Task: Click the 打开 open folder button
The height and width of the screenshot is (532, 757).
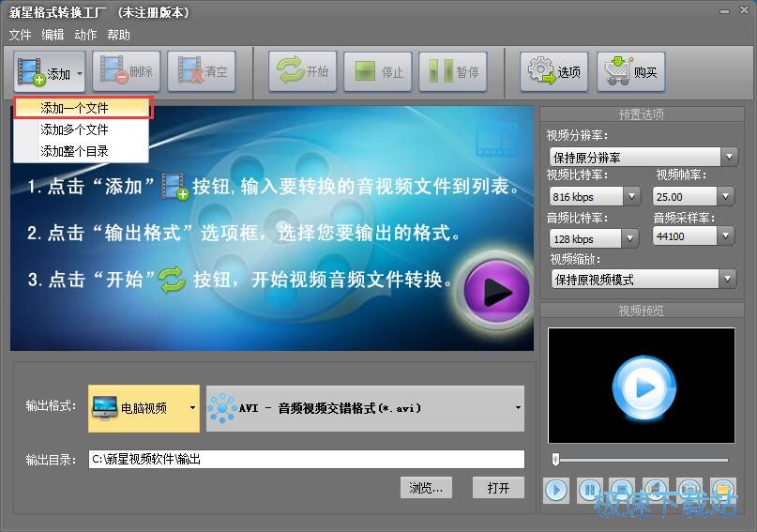Action: tap(498, 488)
